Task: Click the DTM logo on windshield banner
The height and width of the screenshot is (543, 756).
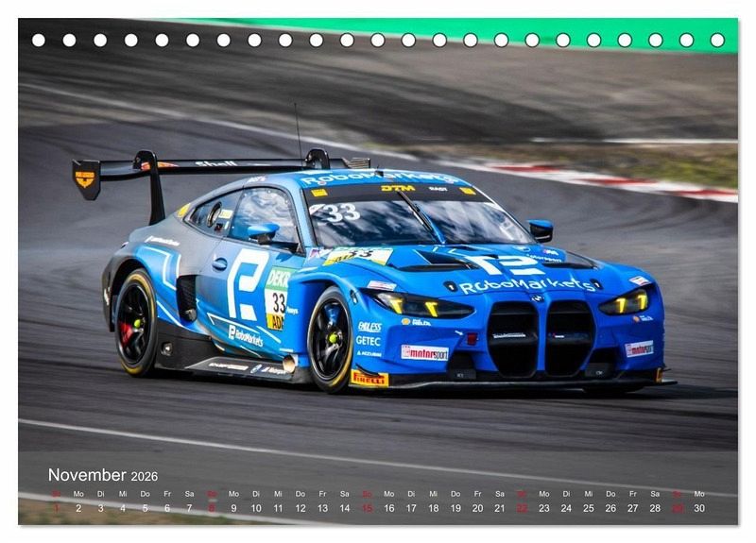Action: pyautogui.click(x=398, y=188)
